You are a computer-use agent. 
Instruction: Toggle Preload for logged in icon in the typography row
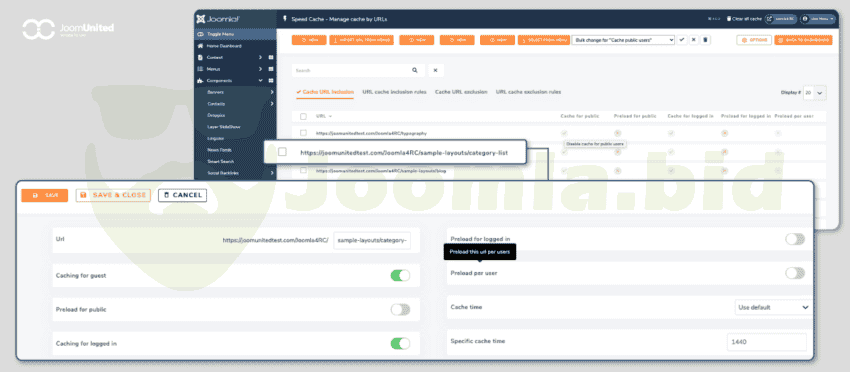click(725, 133)
